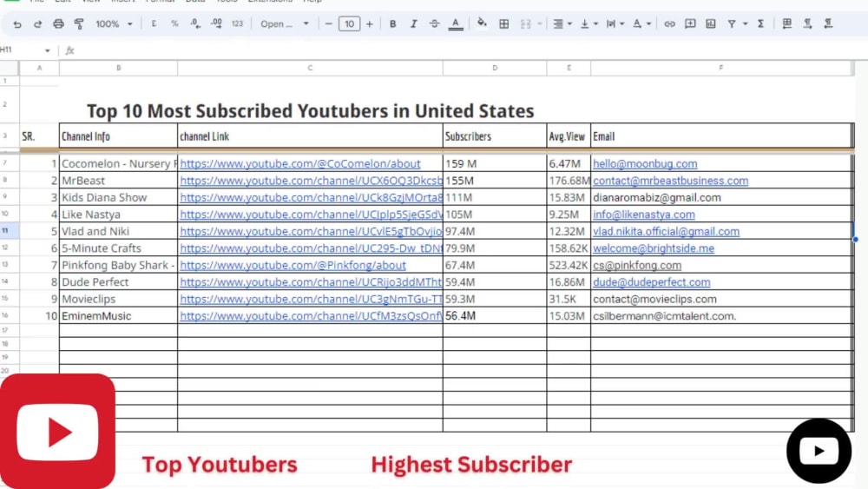Insert a comment
This screenshot has height=489, width=868.
pyautogui.click(x=690, y=23)
